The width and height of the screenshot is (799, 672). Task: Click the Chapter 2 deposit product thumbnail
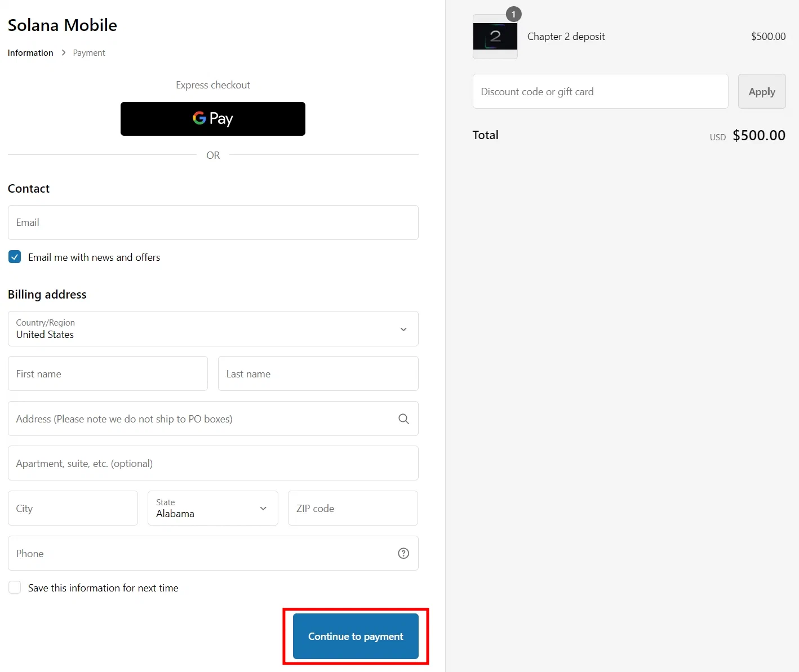pyautogui.click(x=495, y=37)
